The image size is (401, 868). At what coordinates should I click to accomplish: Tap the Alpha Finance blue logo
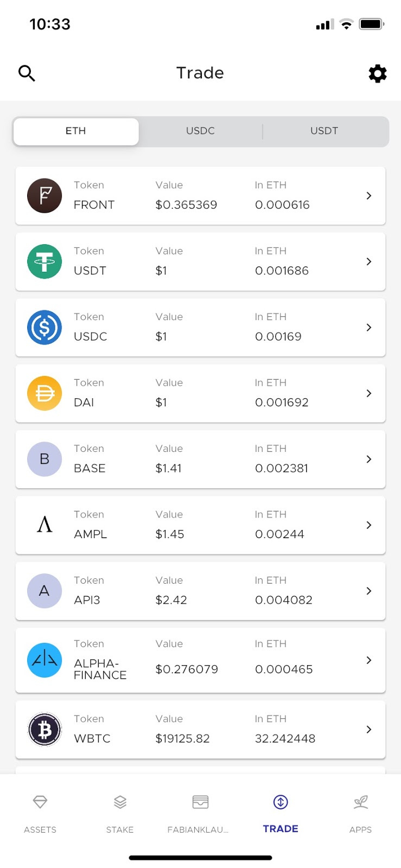coord(44,660)
